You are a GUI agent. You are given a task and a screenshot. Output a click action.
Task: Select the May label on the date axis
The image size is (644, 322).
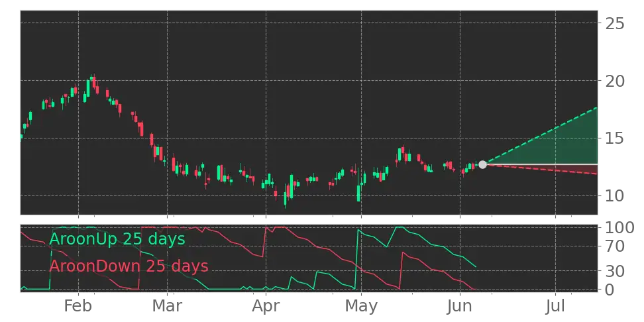(x=361, y=306)
